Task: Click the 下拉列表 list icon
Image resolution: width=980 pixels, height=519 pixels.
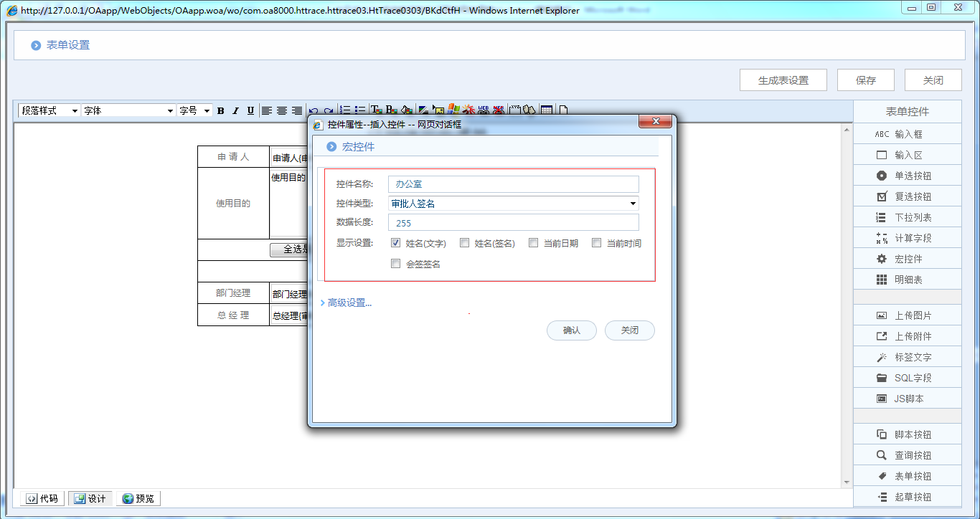Action: [x=882, y=217]
